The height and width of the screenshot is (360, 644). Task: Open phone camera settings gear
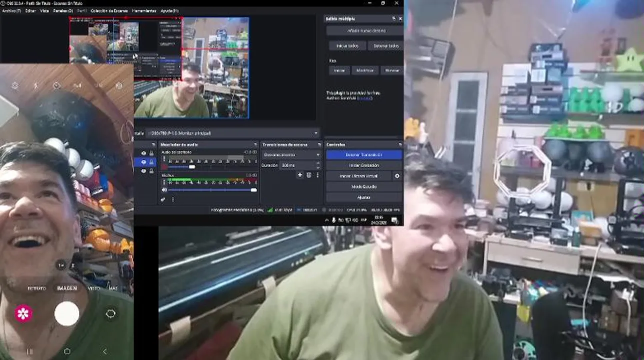[x=15, y=85]
